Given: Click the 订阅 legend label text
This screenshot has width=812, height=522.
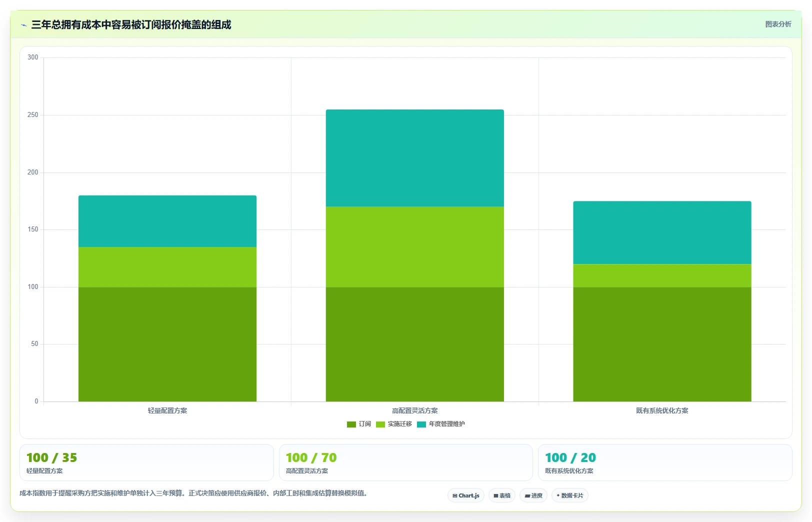Looking at the screenshot, I should pyautogui.click(x=365, y=424).
